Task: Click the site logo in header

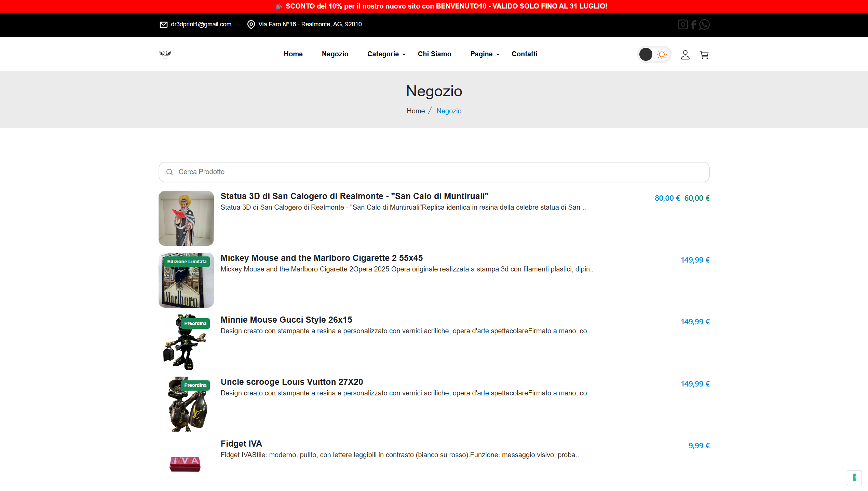Action: [165, 54]
